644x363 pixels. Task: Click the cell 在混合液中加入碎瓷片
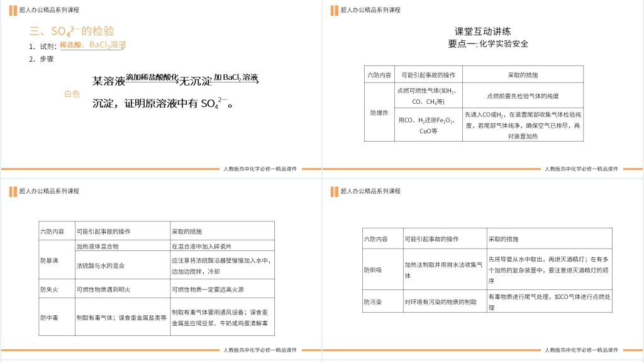(x=202, y=247)
